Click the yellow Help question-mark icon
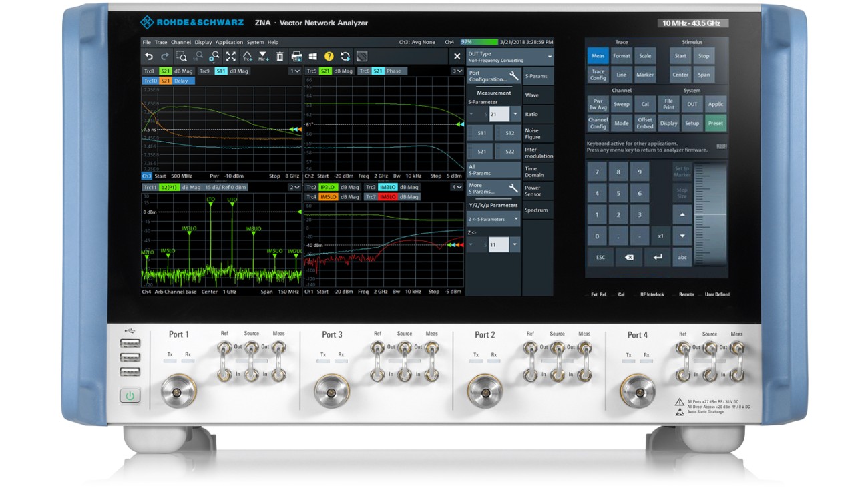 328,56
